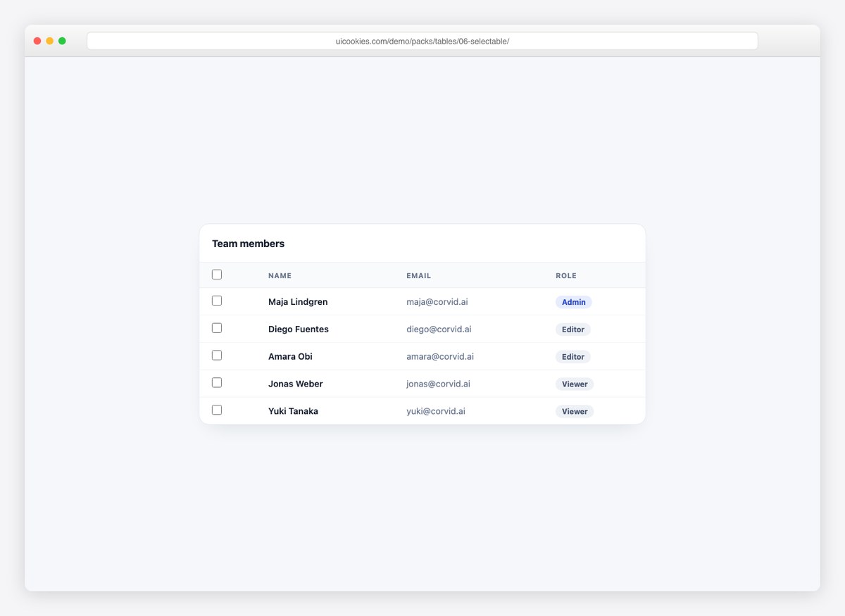The width and height of the screenshot is (845, 616).
Task: Click Diego Fuentes' Editor badge
Action: point(573,329)
